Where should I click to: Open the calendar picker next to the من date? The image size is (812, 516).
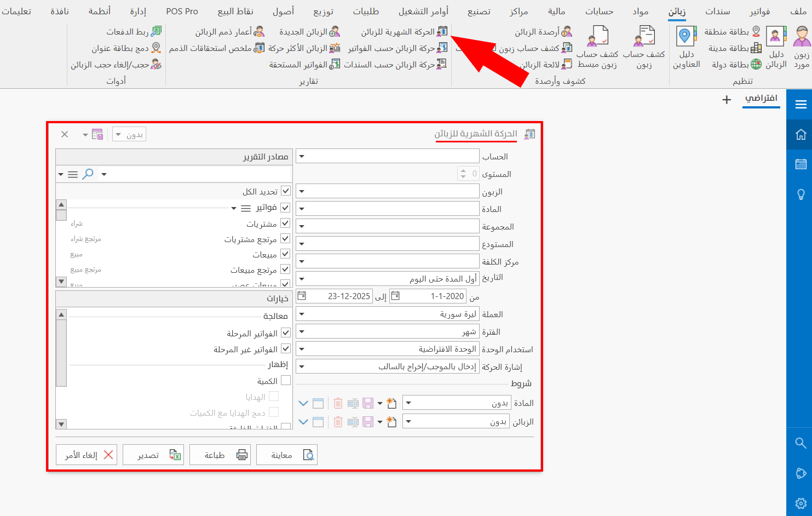(x=395, y=296)
